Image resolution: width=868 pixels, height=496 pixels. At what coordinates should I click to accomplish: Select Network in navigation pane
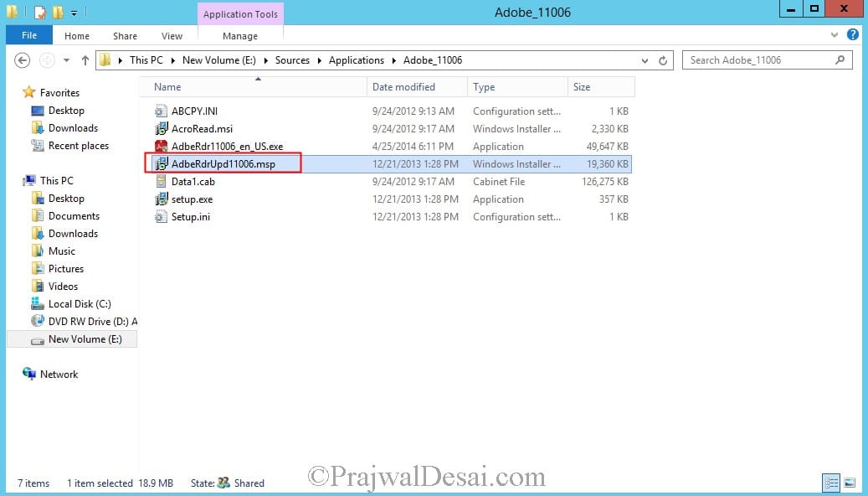click(59, 375)
